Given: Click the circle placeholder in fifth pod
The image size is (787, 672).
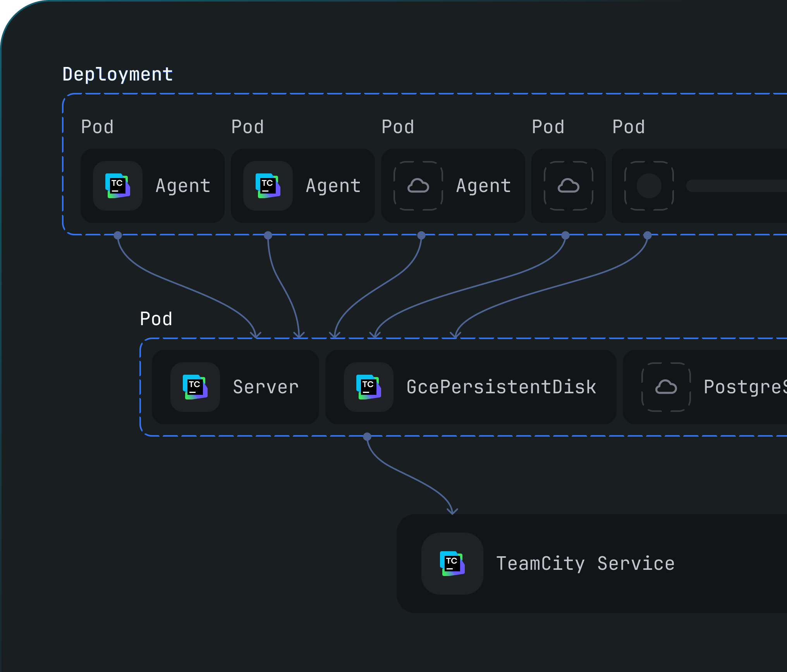Looking at the screenshot, I should [649, 186].
